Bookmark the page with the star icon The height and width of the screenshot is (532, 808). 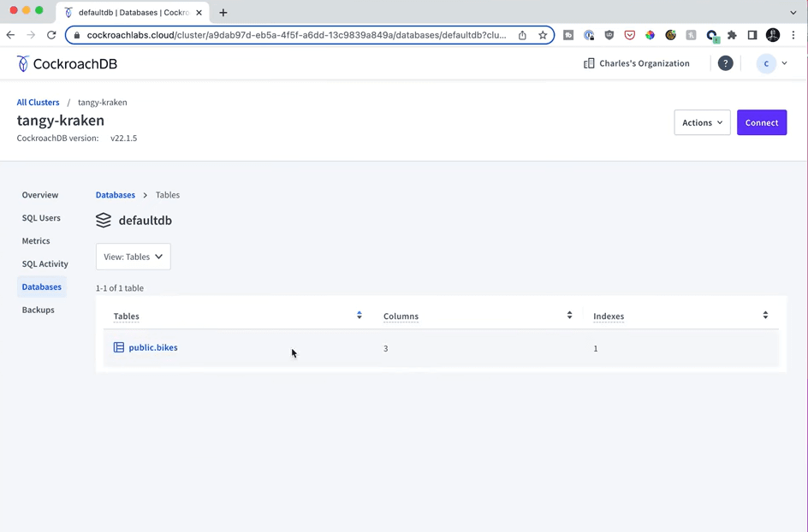point(544,35)
